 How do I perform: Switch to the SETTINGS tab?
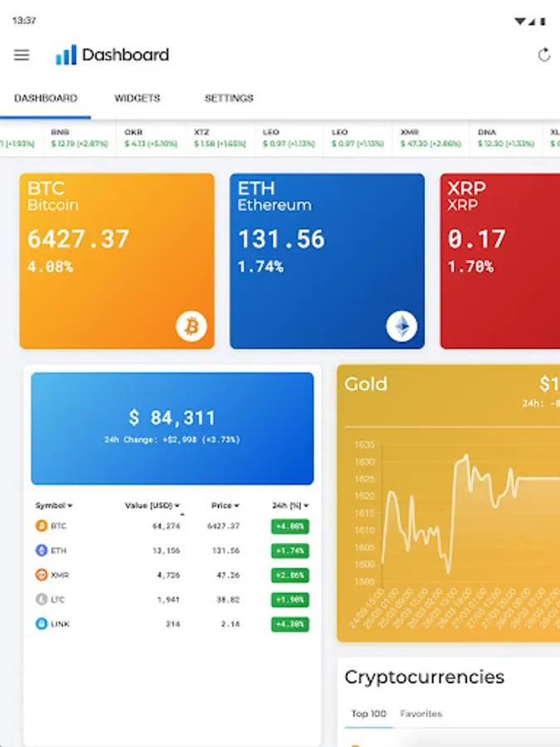tap(229, 98)
